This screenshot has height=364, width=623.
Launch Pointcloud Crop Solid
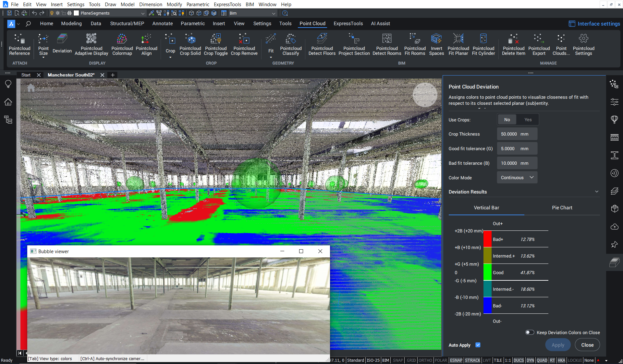click(x=190, y=44)
